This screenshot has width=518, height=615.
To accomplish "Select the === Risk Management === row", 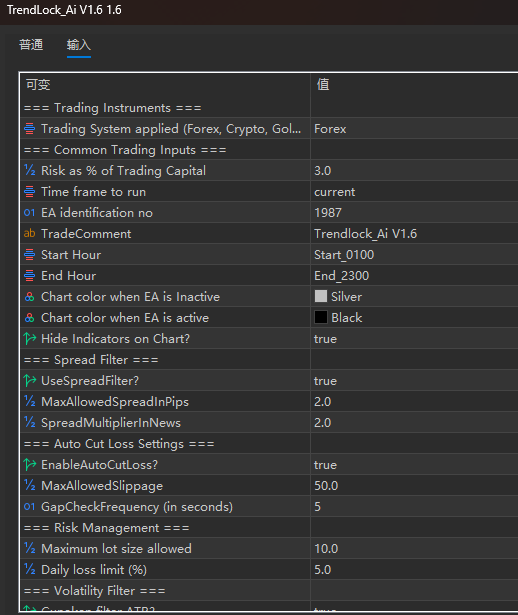I will pyautogui.click(x=269, y=528).
